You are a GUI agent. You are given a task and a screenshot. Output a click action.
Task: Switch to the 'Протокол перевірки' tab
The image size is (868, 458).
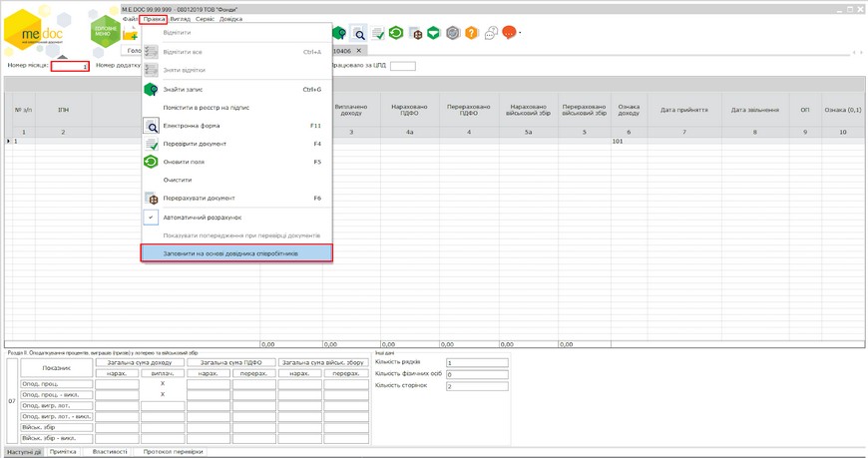click(173, 452)
